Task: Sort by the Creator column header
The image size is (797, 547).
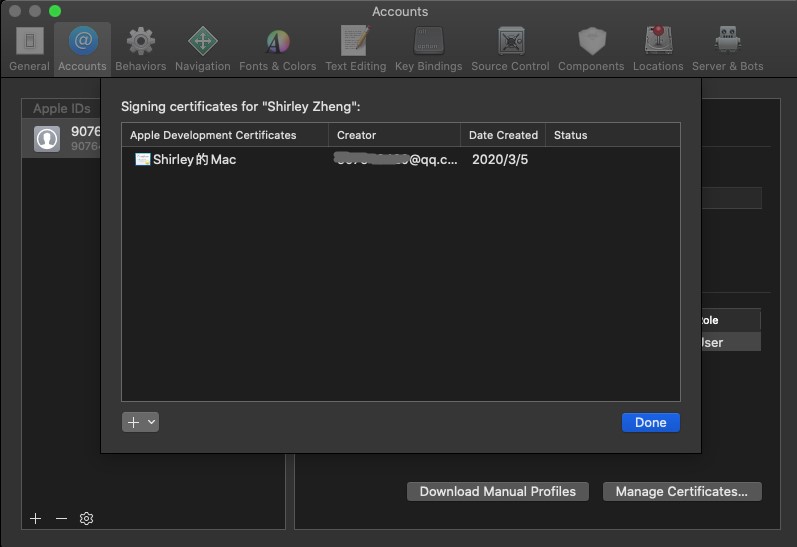Action: [394, 135]
